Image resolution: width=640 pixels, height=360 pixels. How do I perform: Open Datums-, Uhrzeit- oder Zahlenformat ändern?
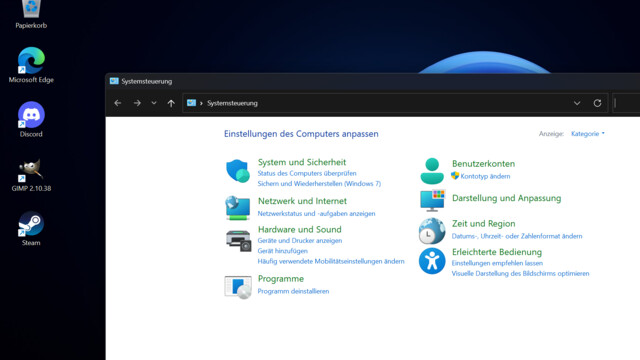click(x=517, y=236)
